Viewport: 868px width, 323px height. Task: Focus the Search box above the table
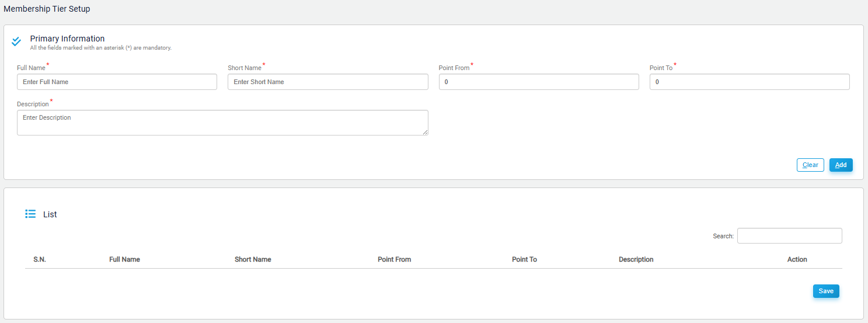[789, 236]
